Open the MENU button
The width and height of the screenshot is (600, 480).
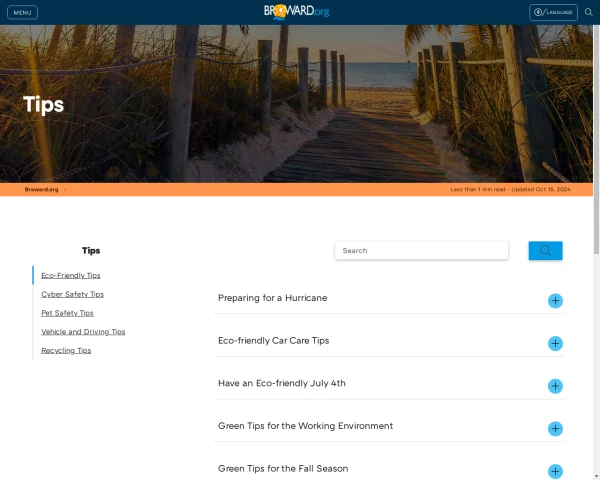click(22, 12)
